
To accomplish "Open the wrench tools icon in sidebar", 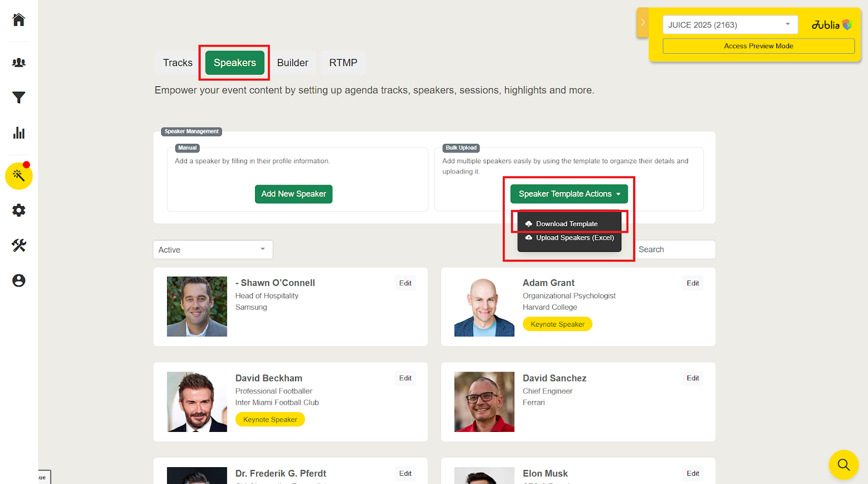I will [19, 245].
